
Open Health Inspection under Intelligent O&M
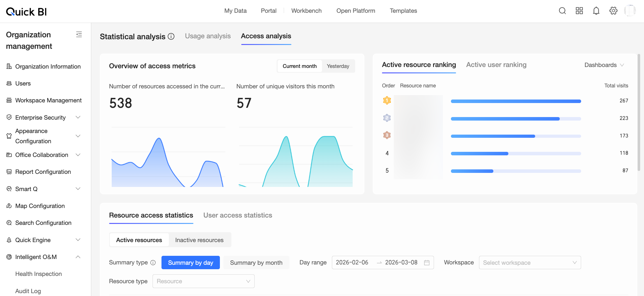(x=39, y=274)
